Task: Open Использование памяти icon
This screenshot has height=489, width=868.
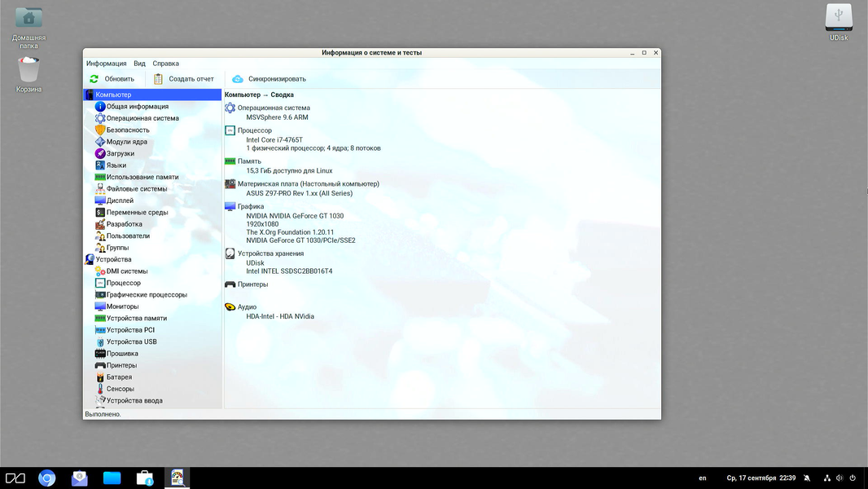Action: tap(100, 177)
